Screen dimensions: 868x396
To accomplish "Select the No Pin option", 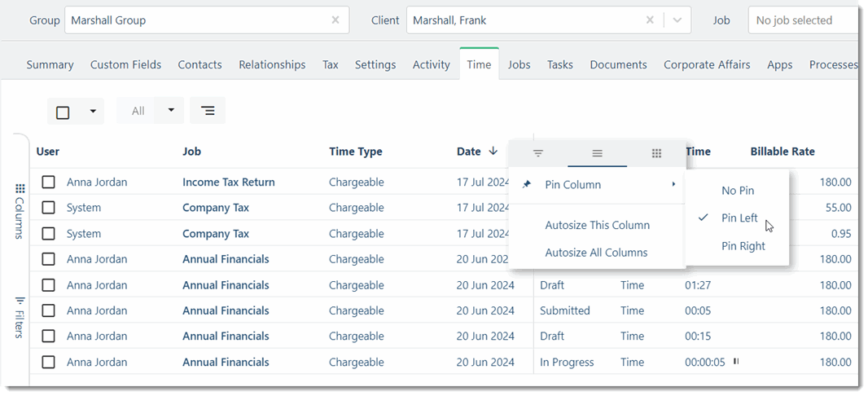I will pyautogui.click(x=737, y=191).
